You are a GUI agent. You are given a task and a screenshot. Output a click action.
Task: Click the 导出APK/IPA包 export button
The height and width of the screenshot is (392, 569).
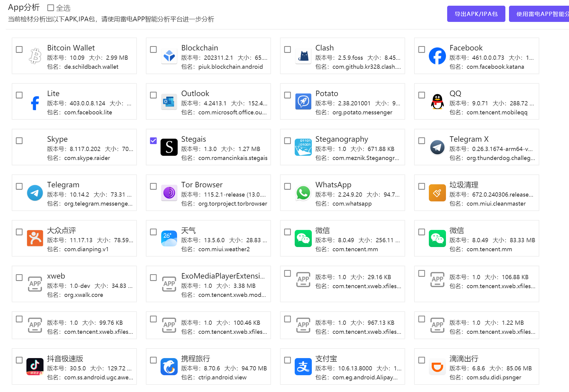pos(476,14)
